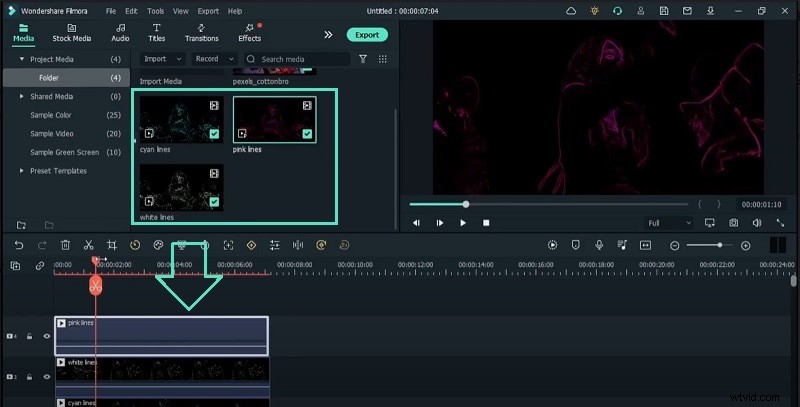This screenshot has height=407, width=800.
Task: Delete selected clip with trash icon
Action: 65,245
